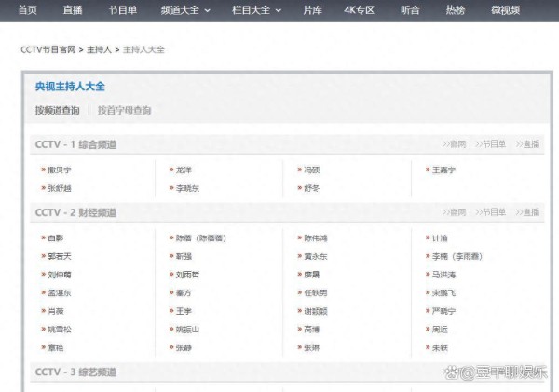
Task: Click the host name 宋鹏飞
Action: [x=443, y=293]
